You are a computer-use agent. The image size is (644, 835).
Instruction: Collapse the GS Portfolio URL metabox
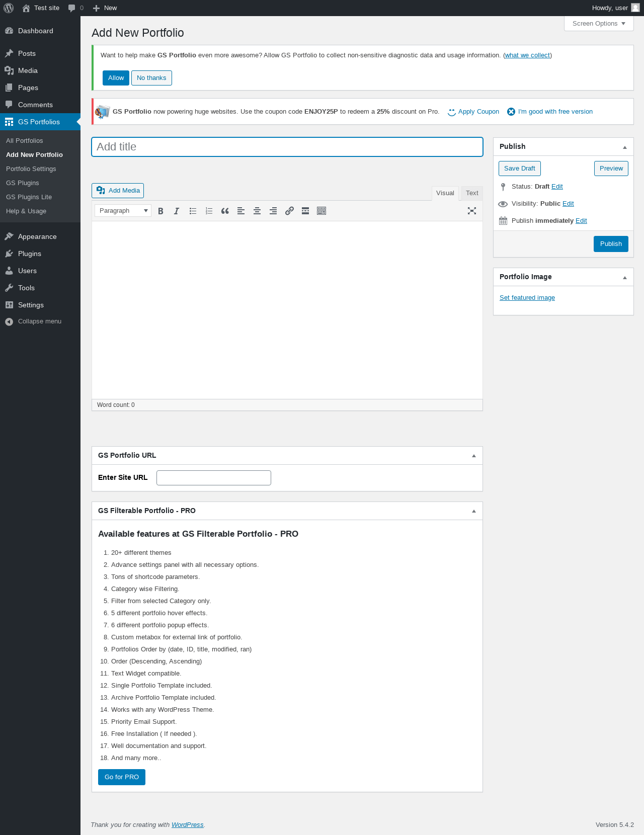coord(474,456)
